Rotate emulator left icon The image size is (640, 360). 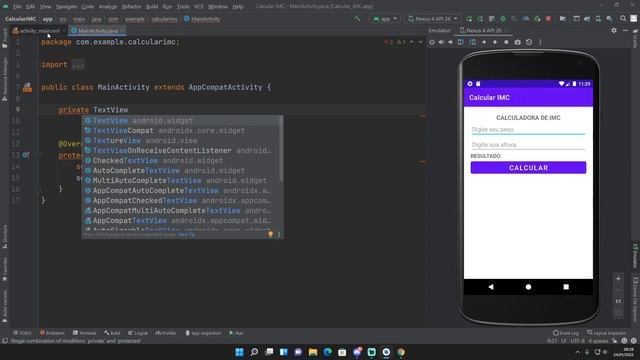(461, 42)
